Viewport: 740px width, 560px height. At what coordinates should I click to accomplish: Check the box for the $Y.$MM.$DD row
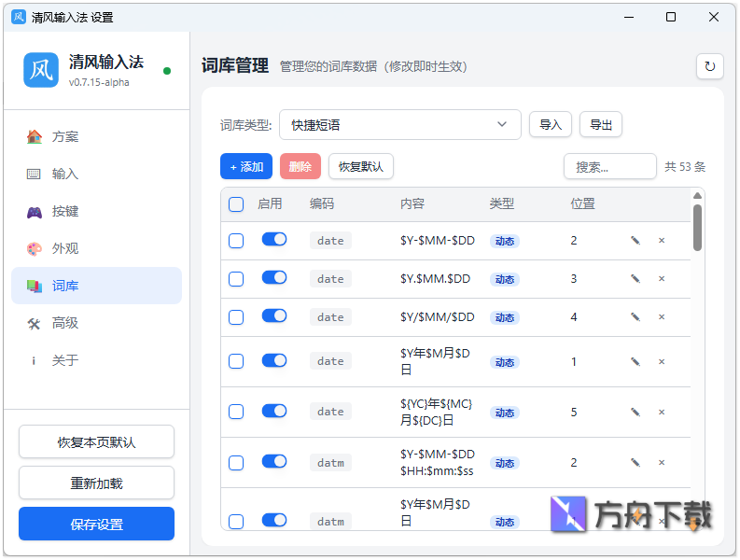point(236,279)
